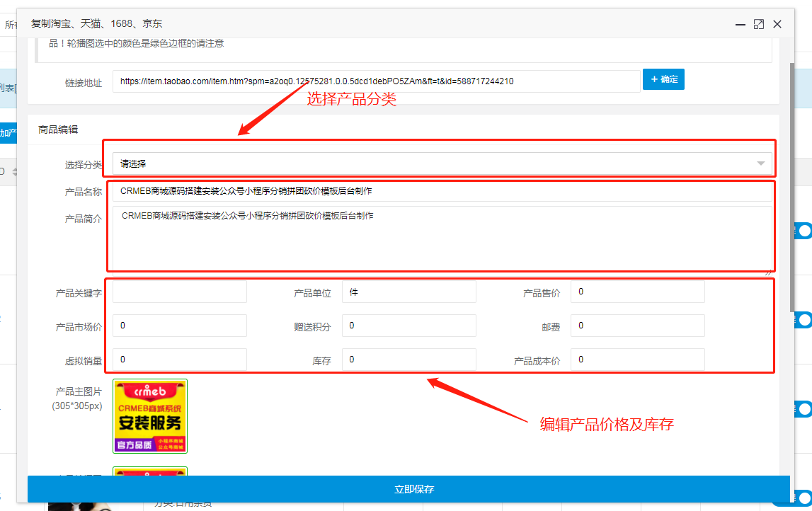Close the 复制淘宝 dialog

click(777, 24)
